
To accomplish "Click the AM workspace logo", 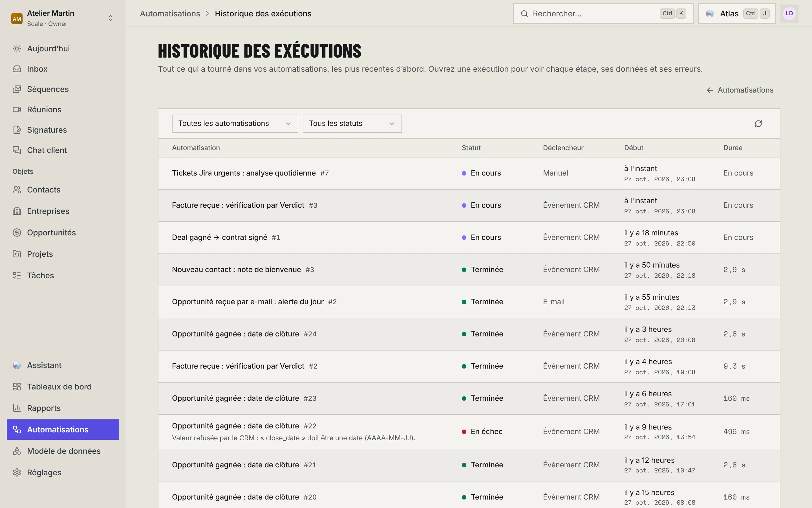I will (17, 18).
